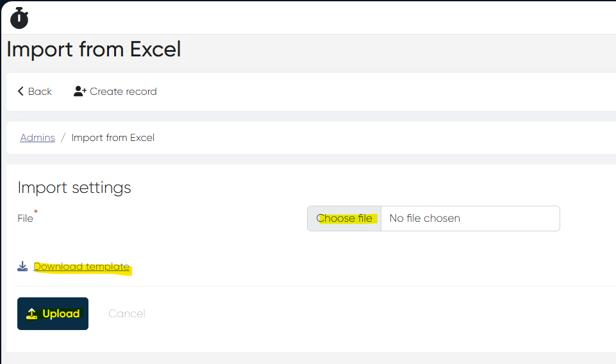This screenshot has height=364, width=616.
Task: Open the Admins breadcrumb link
Action: point(37,138)
